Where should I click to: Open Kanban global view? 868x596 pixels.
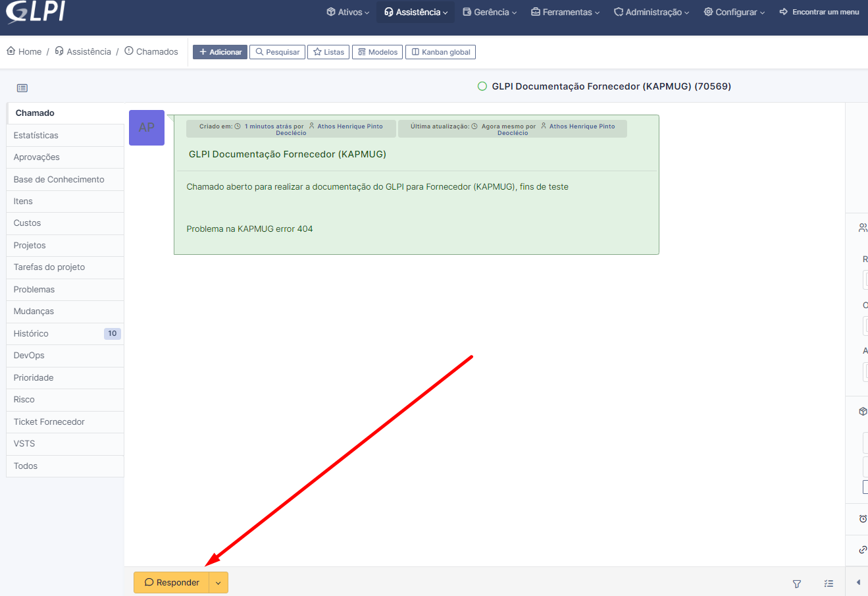(x=440, y=52)
